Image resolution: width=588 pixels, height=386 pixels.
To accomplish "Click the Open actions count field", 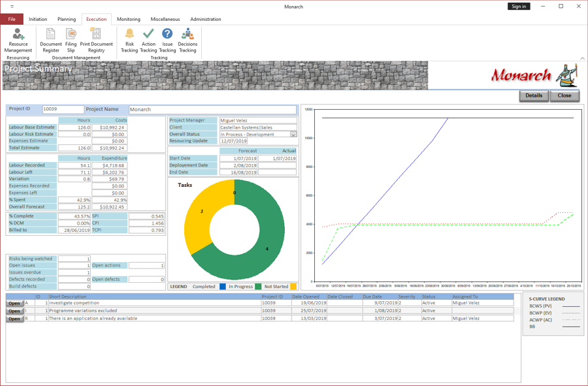I will pyautogui.click(x=146, y=265).
